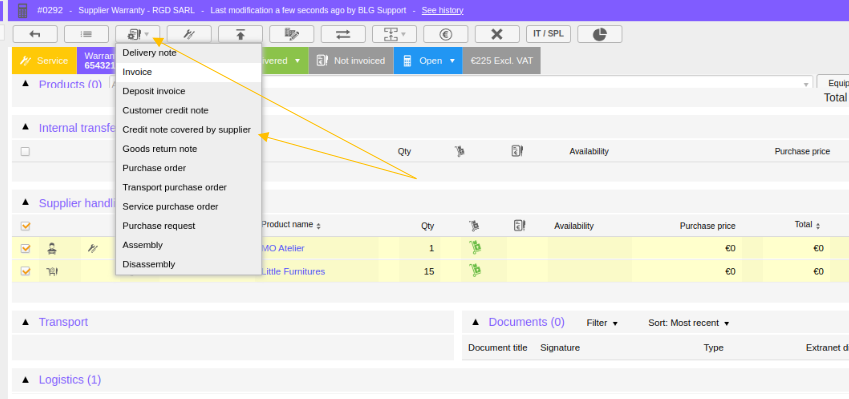Click the IT / SPL button
This screenshot has height=399, width=849.
[x=548, y=34]
